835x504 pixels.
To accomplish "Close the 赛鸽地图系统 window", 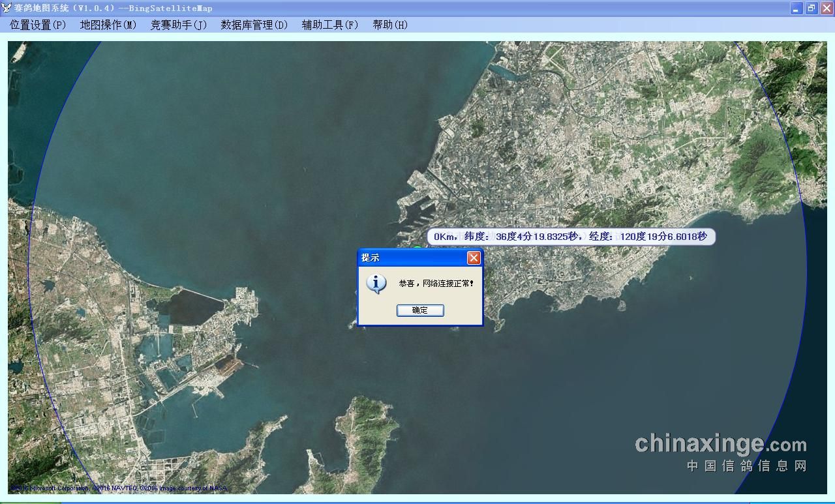I will [x=827, y=8].
